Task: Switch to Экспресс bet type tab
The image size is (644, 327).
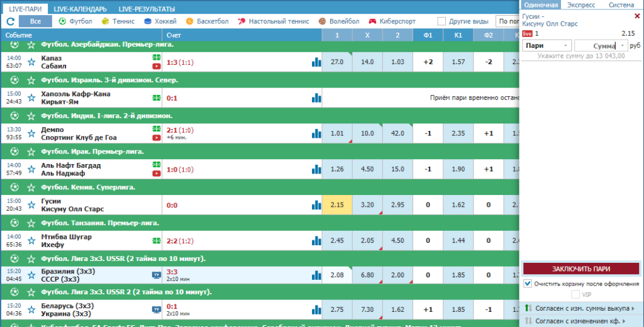Action: point(580,5)
